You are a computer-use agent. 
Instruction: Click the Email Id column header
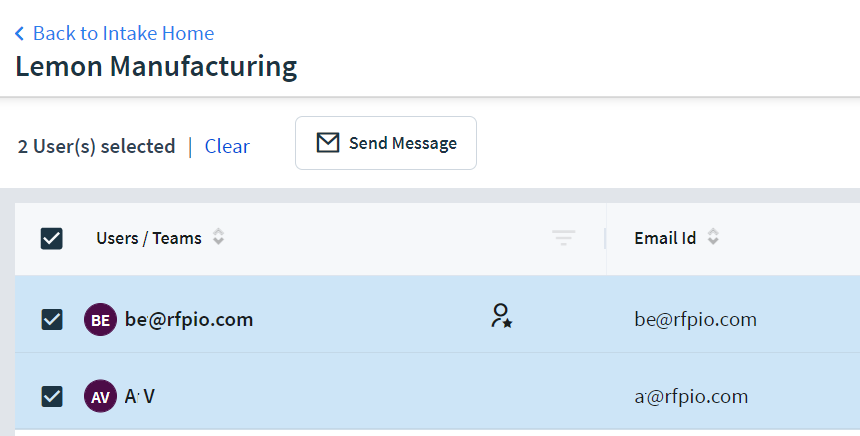(665, 238)
